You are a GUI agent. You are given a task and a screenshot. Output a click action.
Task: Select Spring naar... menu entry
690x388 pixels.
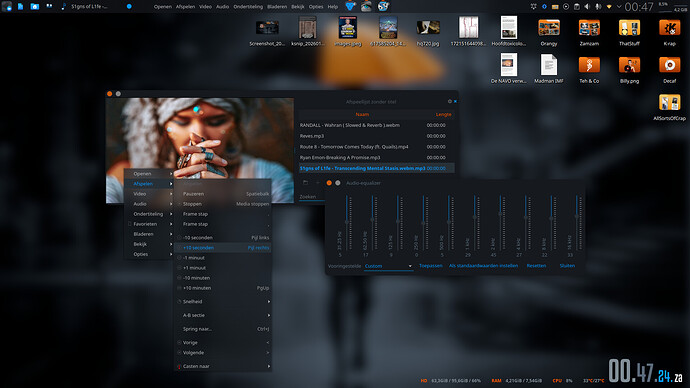223,329
